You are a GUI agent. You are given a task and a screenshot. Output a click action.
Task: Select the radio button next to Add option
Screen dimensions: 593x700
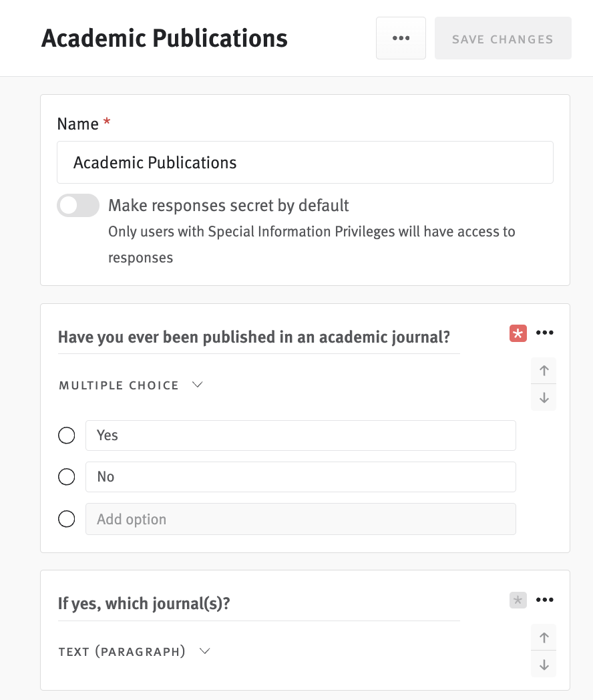(67, 519)
